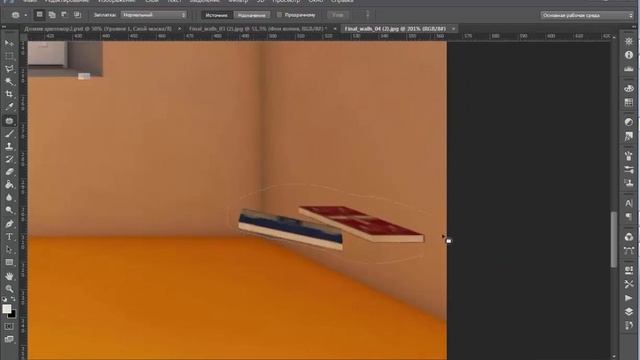The width and height of the screenshot is (640, 360).
Task: Swap foreground and background colors
Action: (13, 299)
